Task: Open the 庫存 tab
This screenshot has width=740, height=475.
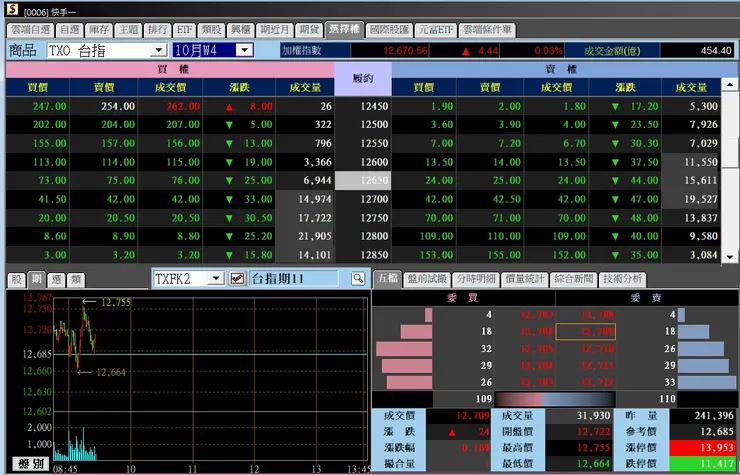Action: point(99,30)
